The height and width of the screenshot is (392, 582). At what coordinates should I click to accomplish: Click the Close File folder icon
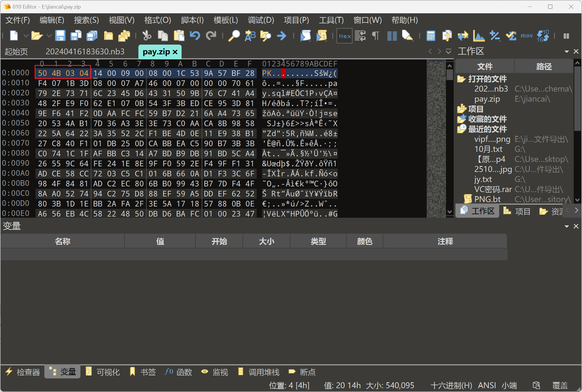tap(109, 36)
